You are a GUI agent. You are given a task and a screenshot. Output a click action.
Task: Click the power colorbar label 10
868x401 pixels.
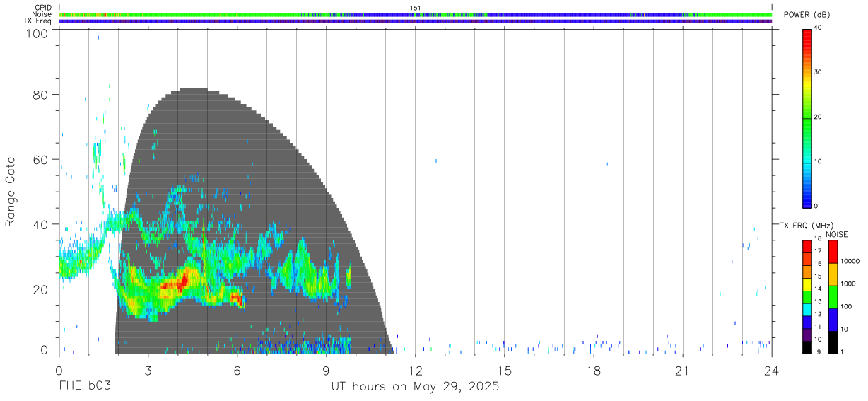pyautogui.click(x=818, y=161)
